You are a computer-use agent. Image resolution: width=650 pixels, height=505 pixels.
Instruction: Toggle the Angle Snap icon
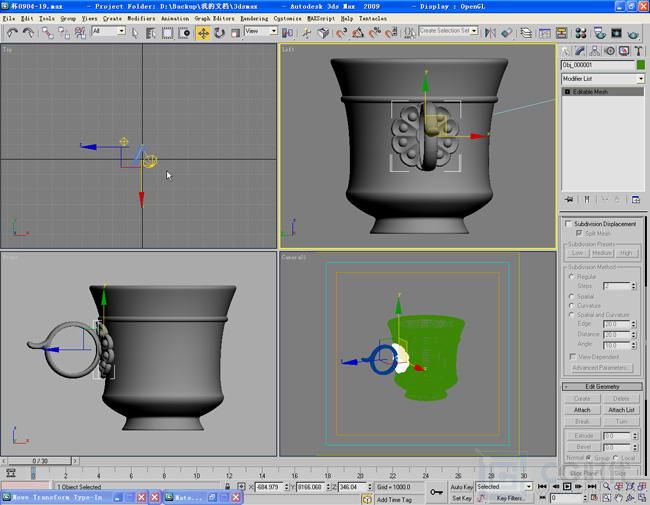click(357, 33)
